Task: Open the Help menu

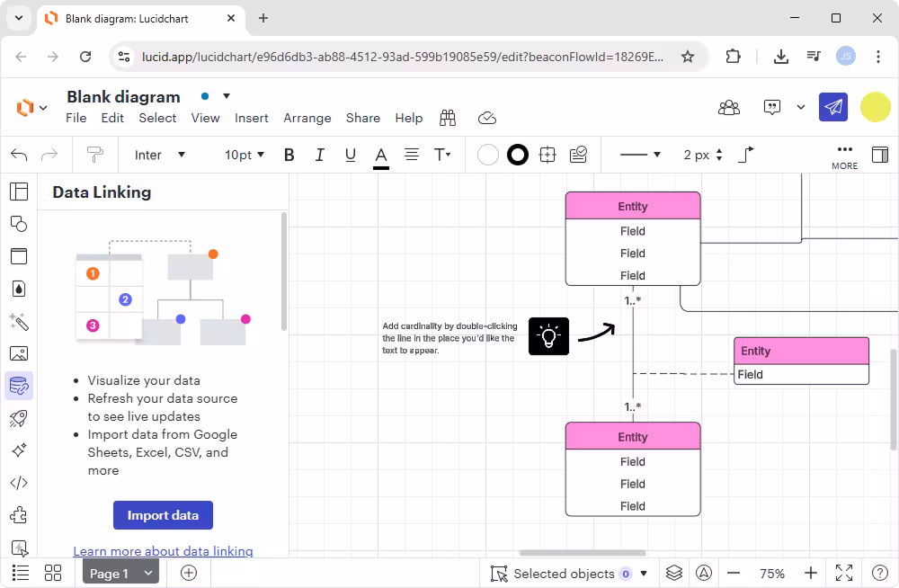Action: [x=409, y=118]
